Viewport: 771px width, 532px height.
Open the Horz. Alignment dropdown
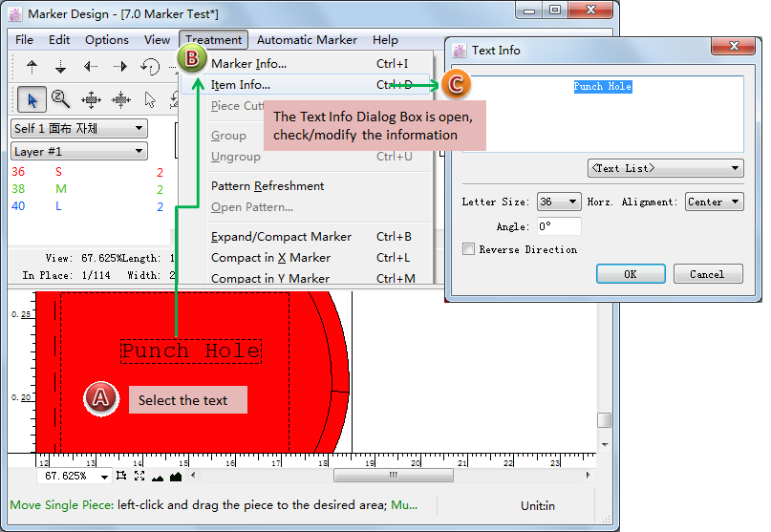pyautogui.click(x=715, y=202)
